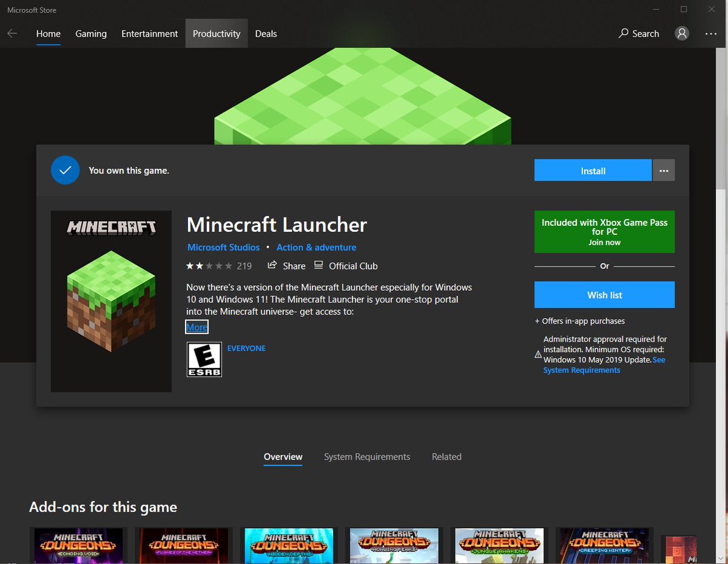Click the owned checkmark icon
Viewport: 728px width, 564px height.
click(x=66, y=171)
